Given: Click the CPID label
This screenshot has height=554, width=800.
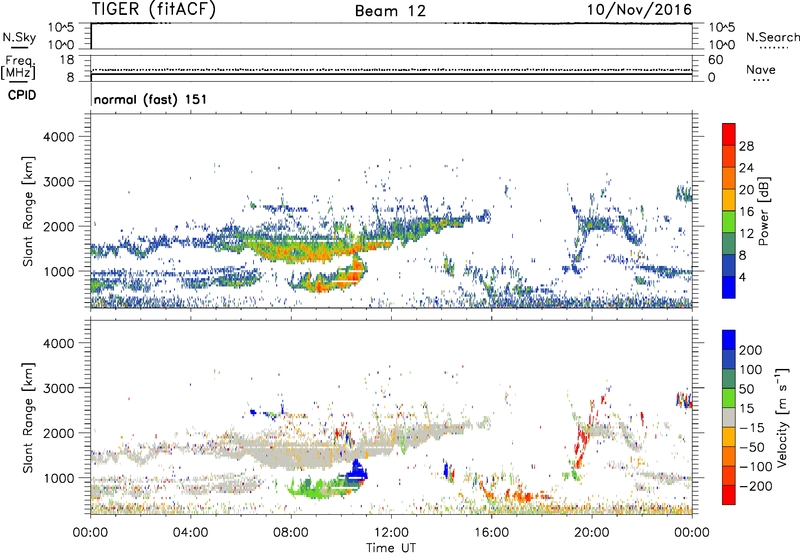Looking at the screenshot, I should [x=22, y=95].
